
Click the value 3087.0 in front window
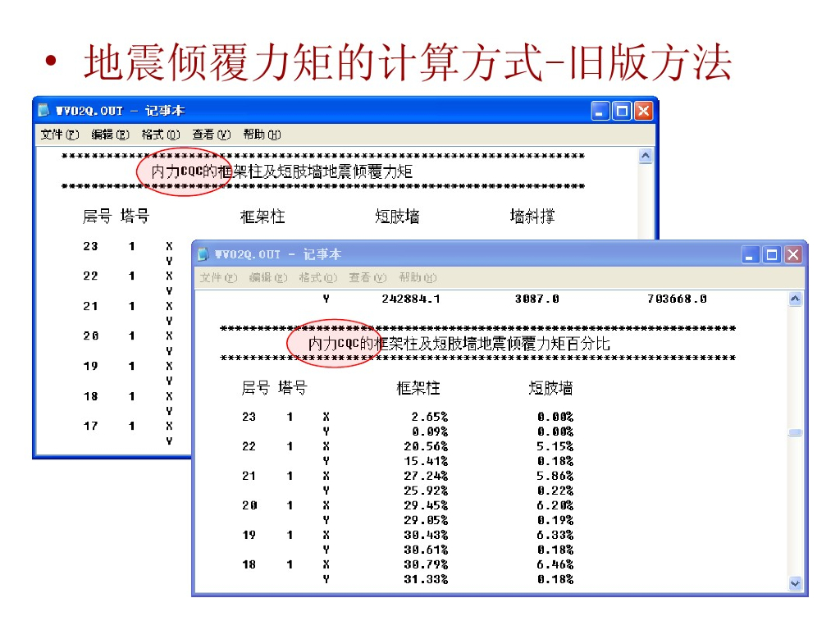[x=536, y=299]
